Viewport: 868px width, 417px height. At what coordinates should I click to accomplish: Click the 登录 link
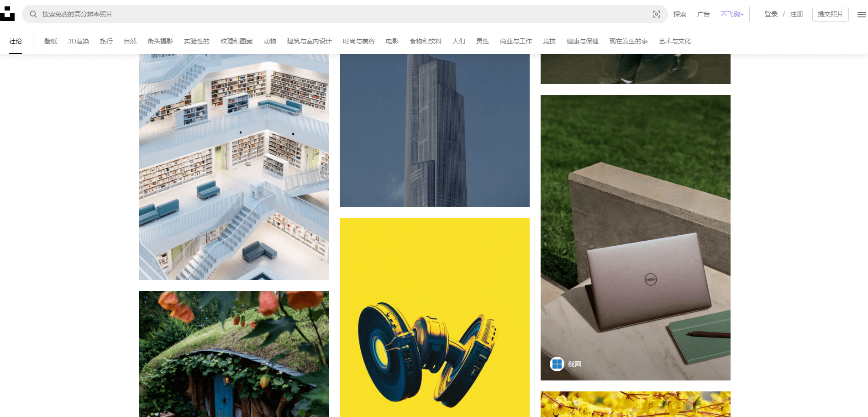[771, 14]
